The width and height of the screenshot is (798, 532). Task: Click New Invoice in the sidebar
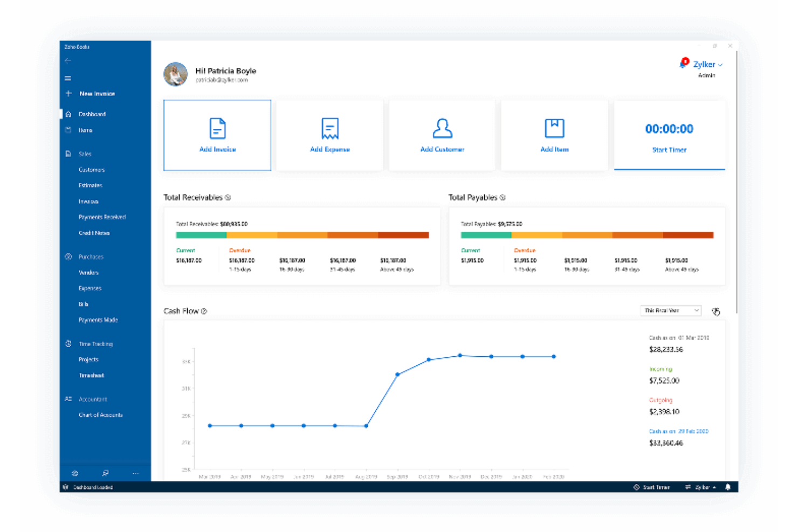97,93
